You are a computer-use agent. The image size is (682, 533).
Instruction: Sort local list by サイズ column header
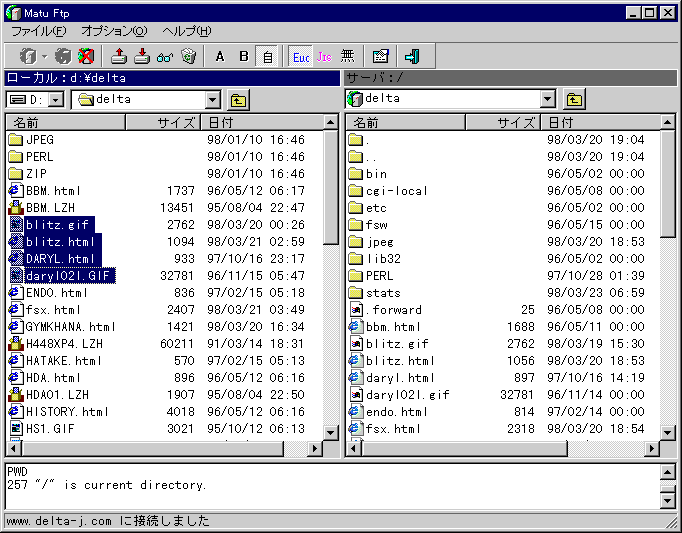163,122
